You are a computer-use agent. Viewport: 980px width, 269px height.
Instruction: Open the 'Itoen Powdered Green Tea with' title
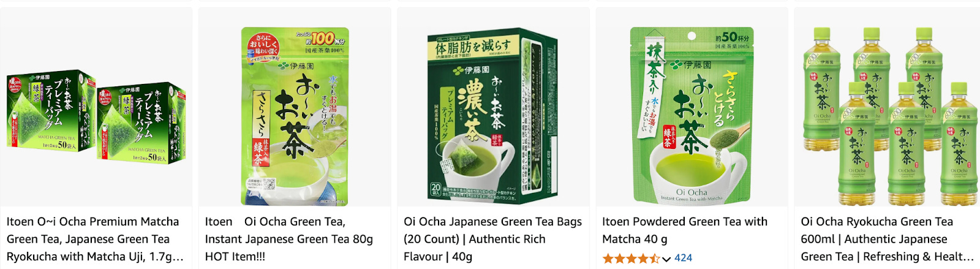coord(685,222)
